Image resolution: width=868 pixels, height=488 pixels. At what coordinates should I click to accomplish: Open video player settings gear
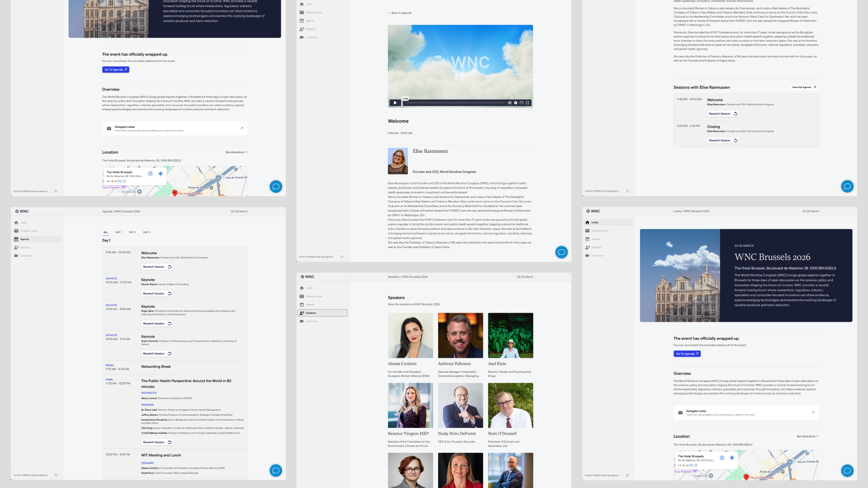[x=515, y=103]
